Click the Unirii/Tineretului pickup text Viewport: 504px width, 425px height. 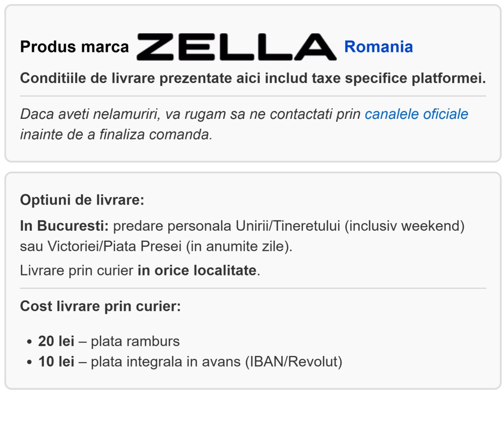288,226
